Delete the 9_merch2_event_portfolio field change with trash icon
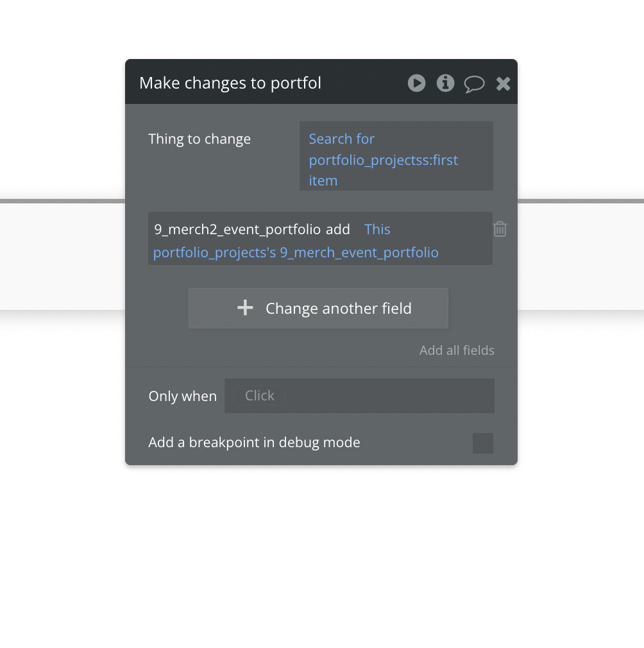This screenshot has height=648, width=644. 500,229
